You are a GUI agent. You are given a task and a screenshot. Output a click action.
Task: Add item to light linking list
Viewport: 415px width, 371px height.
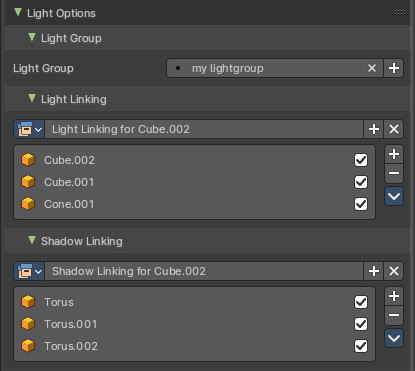click(394, 154)
